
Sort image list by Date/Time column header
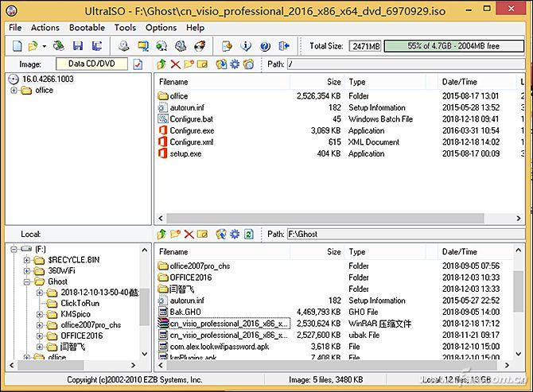pos(477,82)
